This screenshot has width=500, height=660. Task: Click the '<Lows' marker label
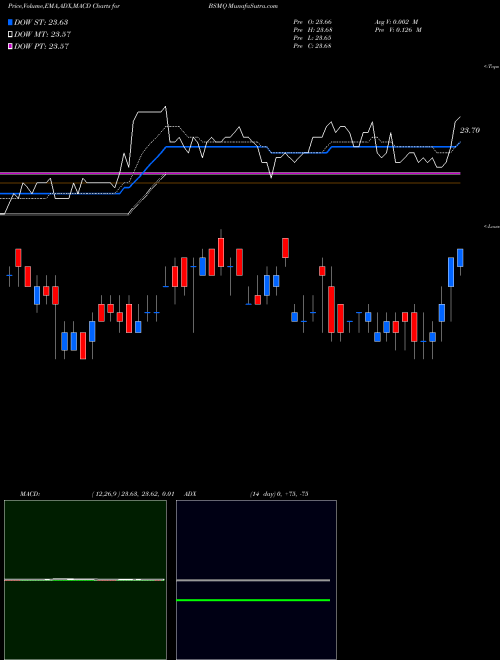coord(492,227)
